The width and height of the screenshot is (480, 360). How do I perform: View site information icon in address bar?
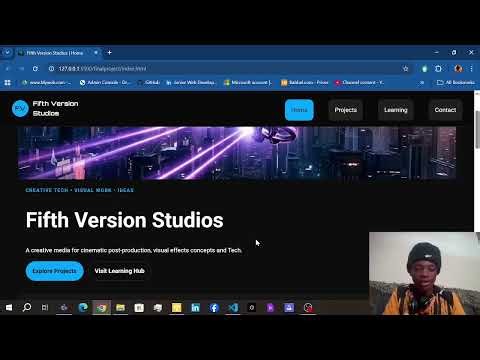point(51,69)
